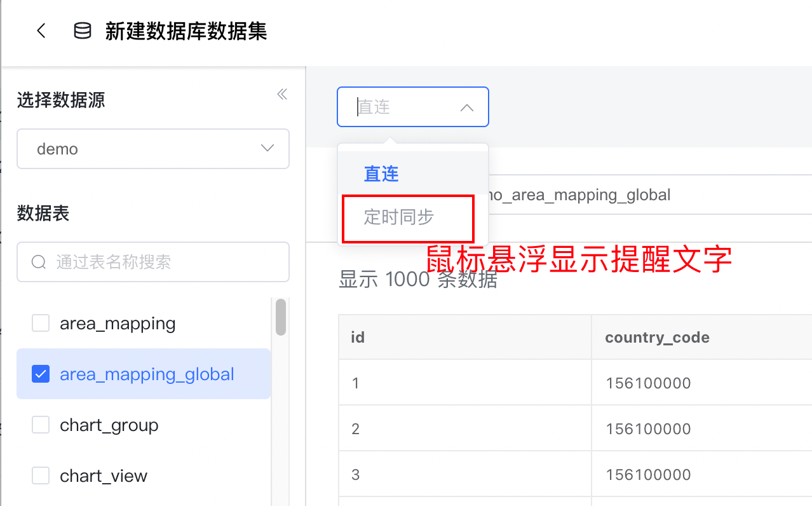Click the search magnifier icon in table search
The height and width of the screenshot is (506, 812).
pos(39,262)
